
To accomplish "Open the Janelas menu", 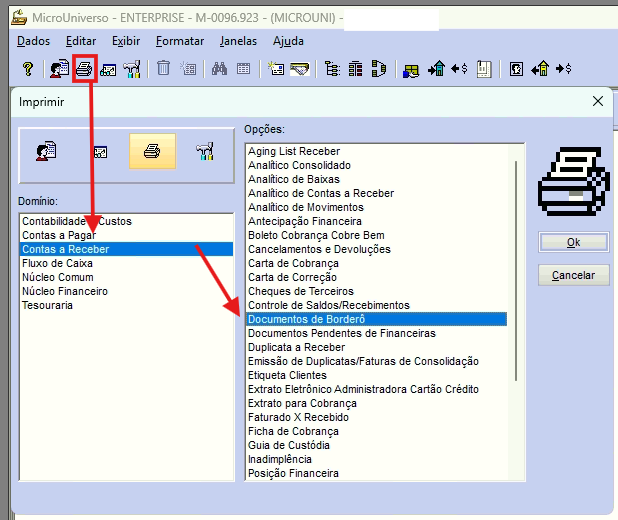I will (238, 41).
